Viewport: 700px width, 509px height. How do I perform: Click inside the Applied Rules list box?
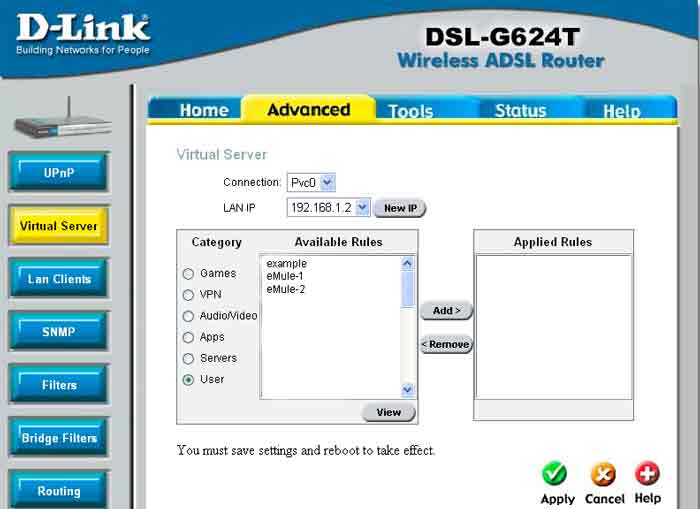pos(554,327)
